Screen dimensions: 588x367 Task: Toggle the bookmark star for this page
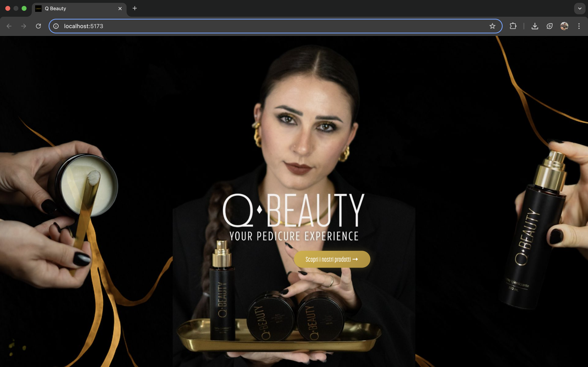click(492, 26)
